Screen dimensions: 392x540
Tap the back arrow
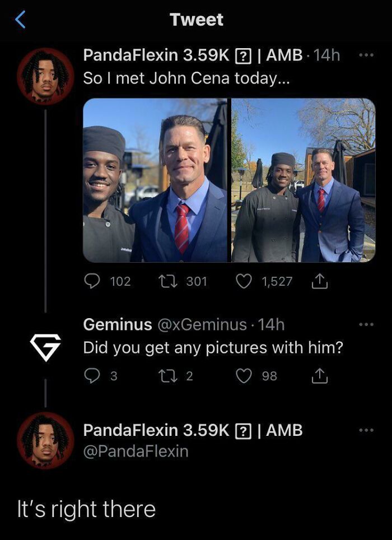pyautogui.click(x=20, y=20)
